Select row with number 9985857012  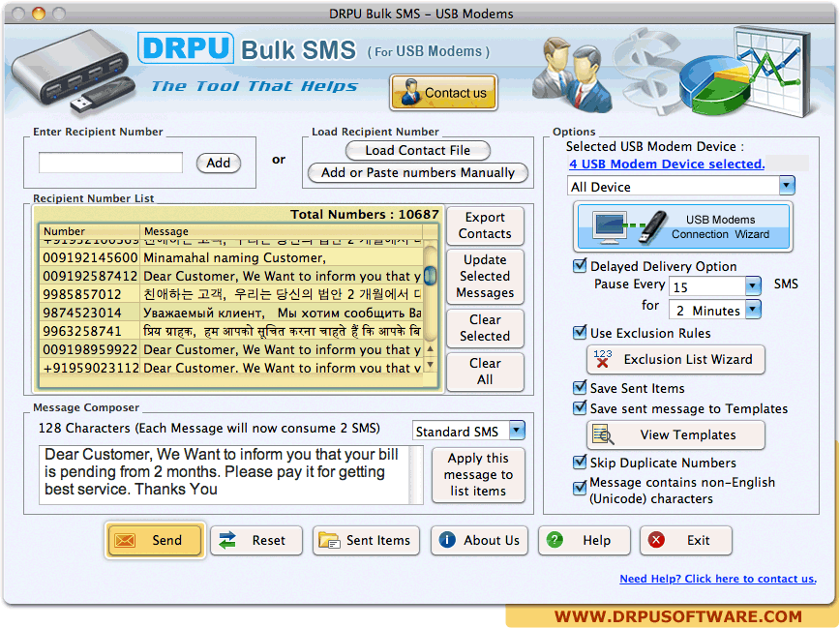(232, 294)
